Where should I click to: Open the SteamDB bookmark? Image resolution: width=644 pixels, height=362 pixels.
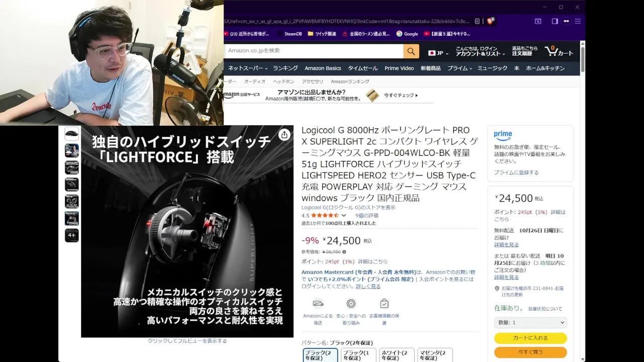pos(289,34)
